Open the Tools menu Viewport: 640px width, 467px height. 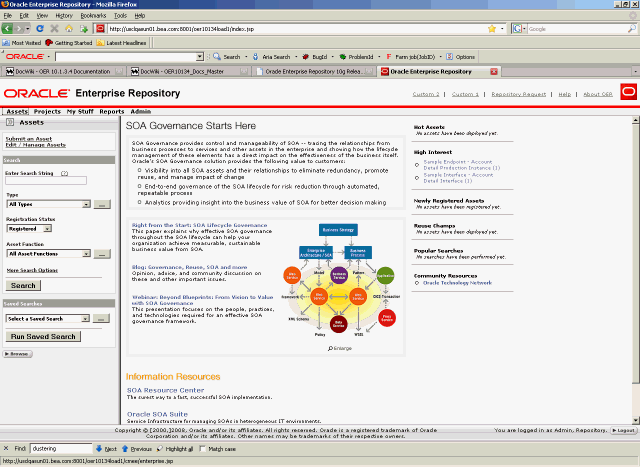120,16
